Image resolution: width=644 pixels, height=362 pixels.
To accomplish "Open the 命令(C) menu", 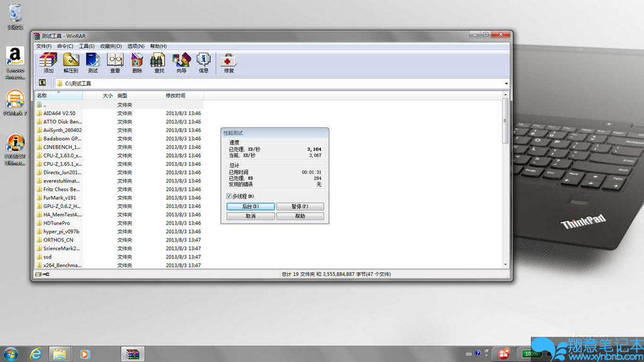I will [x=65, y=46].
